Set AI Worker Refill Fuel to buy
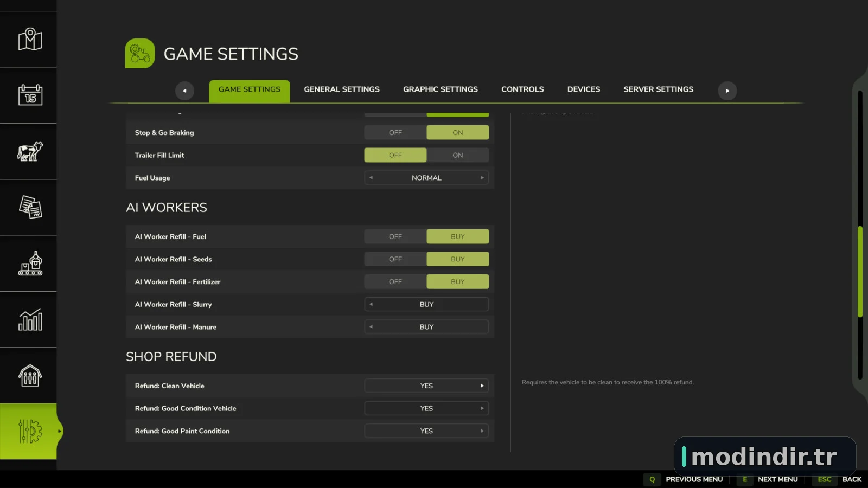The width and height of the screenshot is (868, 488). pyautogui.click(x=458, y=236)
